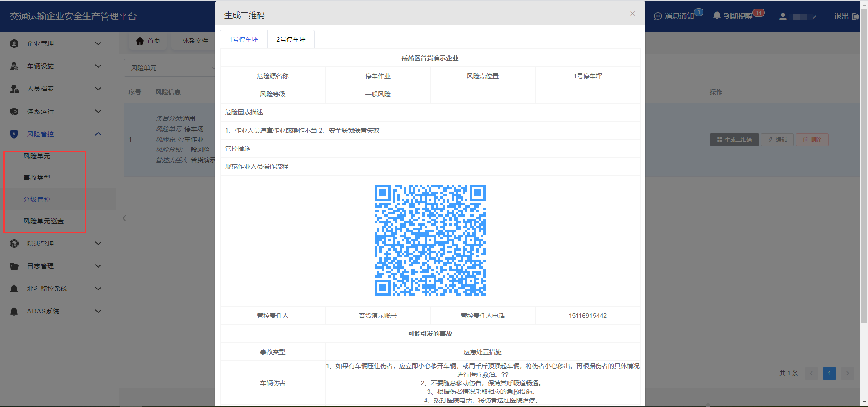Click the 企业管理 sidebar icon
This screenshot has width=868, height=407.
(14, 43)
